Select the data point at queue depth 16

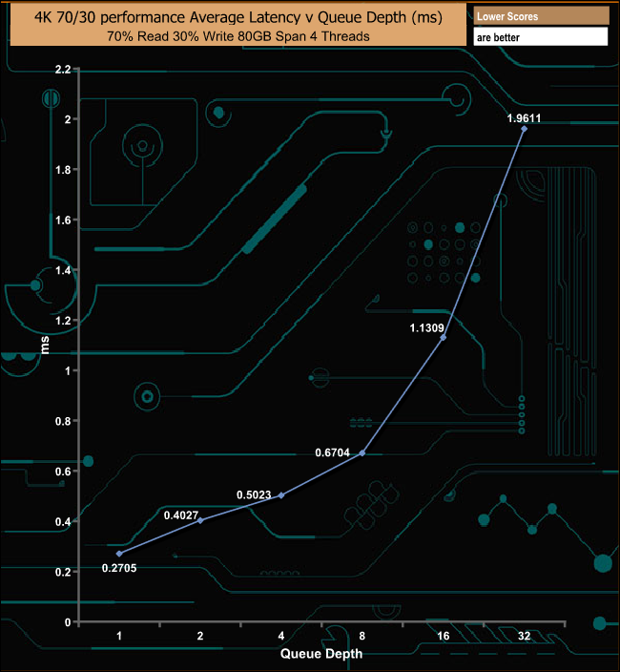pyautogui.click(x=444, y=338)
